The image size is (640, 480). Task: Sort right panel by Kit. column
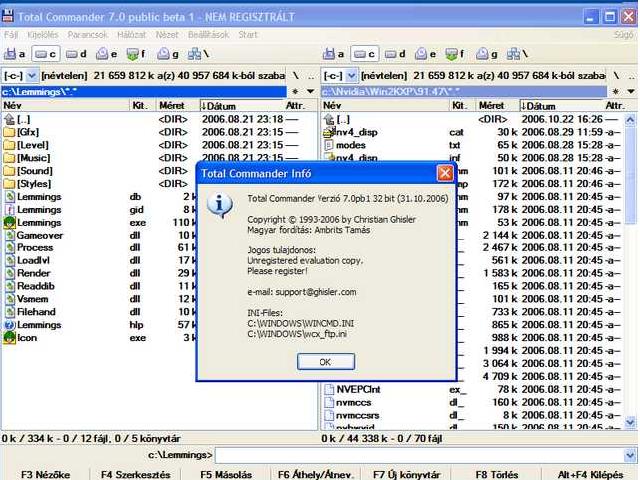pyautogui.click(x=462, y=106)
